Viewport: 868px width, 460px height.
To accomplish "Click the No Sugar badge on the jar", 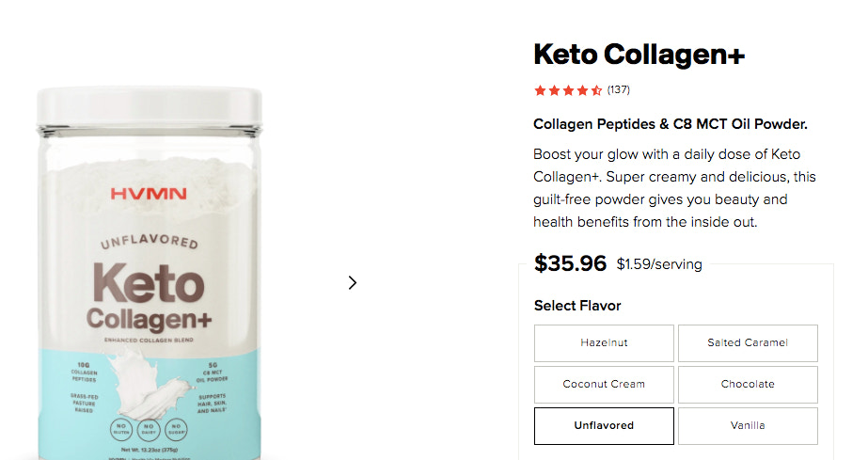I will pyautogui.click(x=175, y=429).
